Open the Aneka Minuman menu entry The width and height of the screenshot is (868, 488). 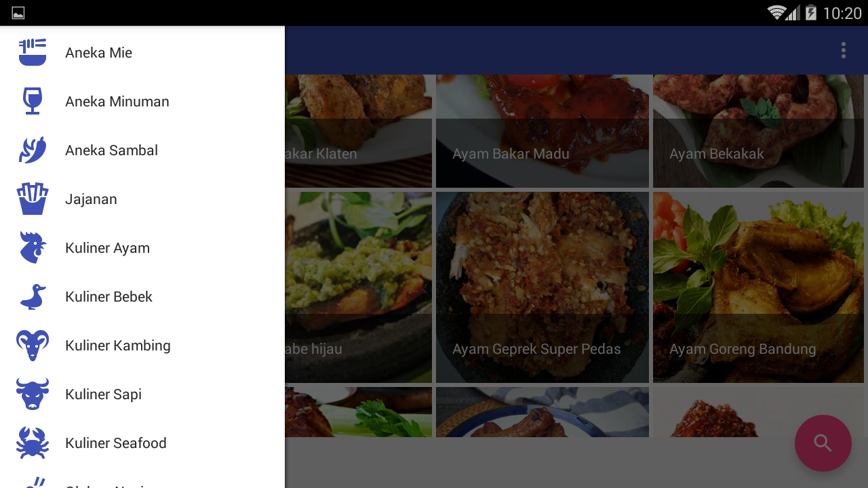[142, 102]
